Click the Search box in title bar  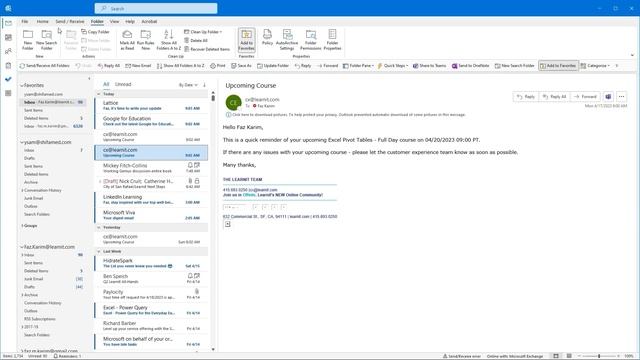pyautogui.click(x=156, y=8)
